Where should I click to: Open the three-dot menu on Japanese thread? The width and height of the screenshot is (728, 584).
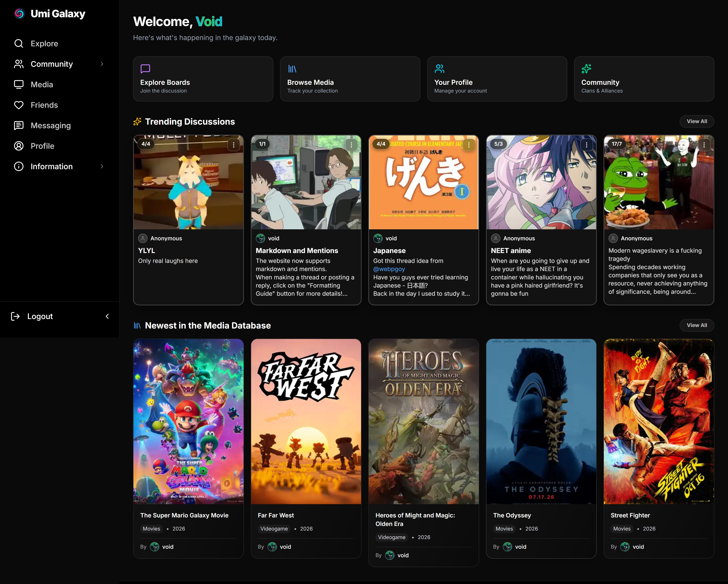point(469,145)
